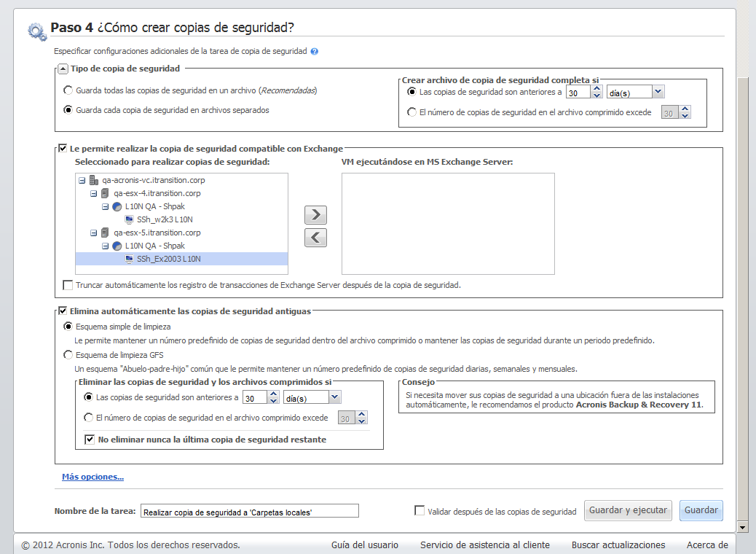Select the SSh_w2k3 L10N virtual machine

coord(164,219)
